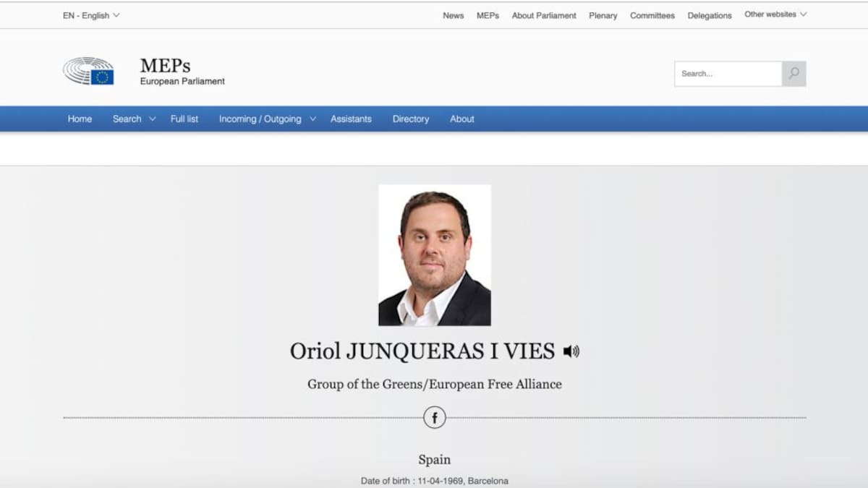
Task: Click the Date of birth line
Action: [435, 481]
